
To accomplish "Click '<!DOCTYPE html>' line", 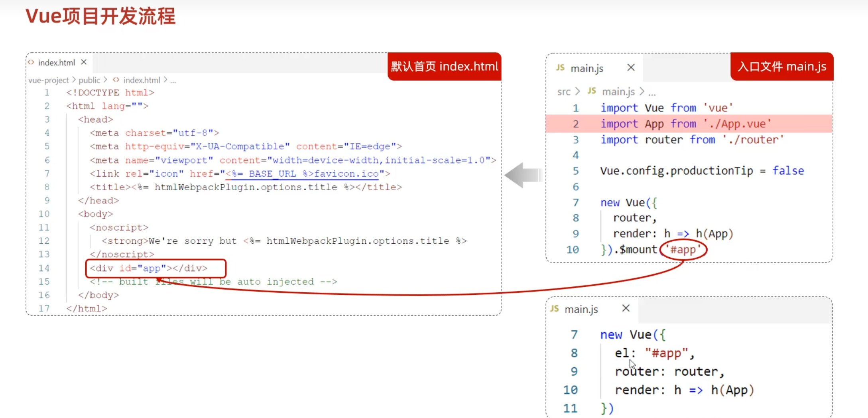I will click(110, 93).
